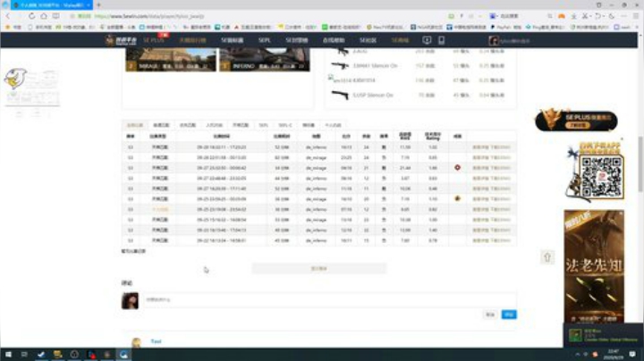Open the desktop client icon in navbar

(427, 40)
